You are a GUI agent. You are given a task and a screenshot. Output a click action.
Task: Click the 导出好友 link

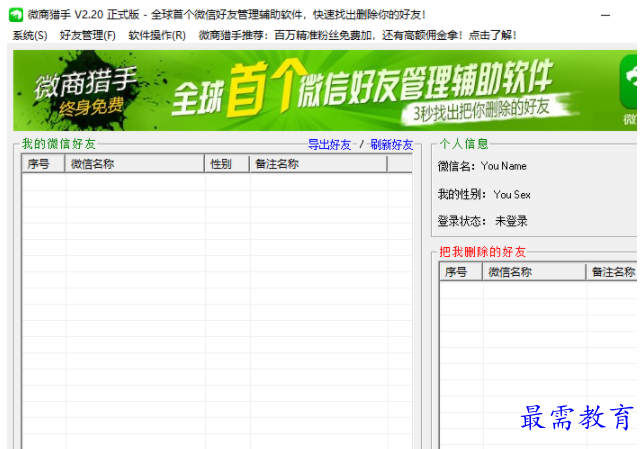point(330,144)
